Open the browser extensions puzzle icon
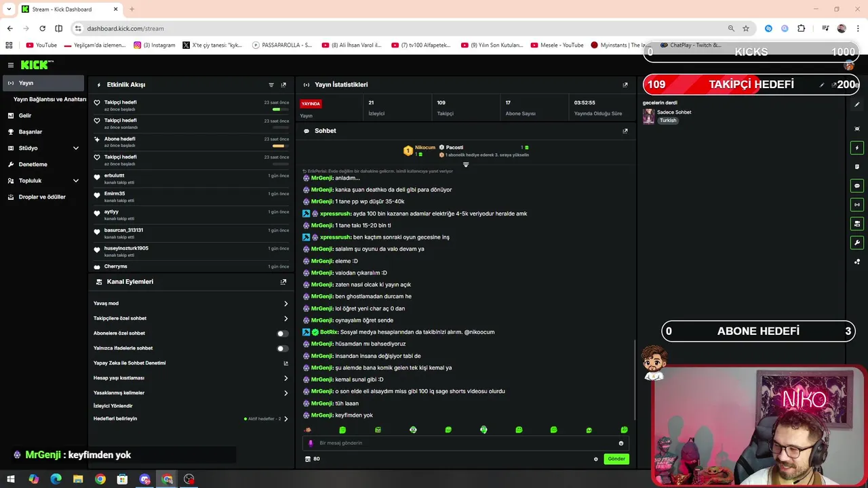Viewport: 868px width, 488px height. coord(802,28)
